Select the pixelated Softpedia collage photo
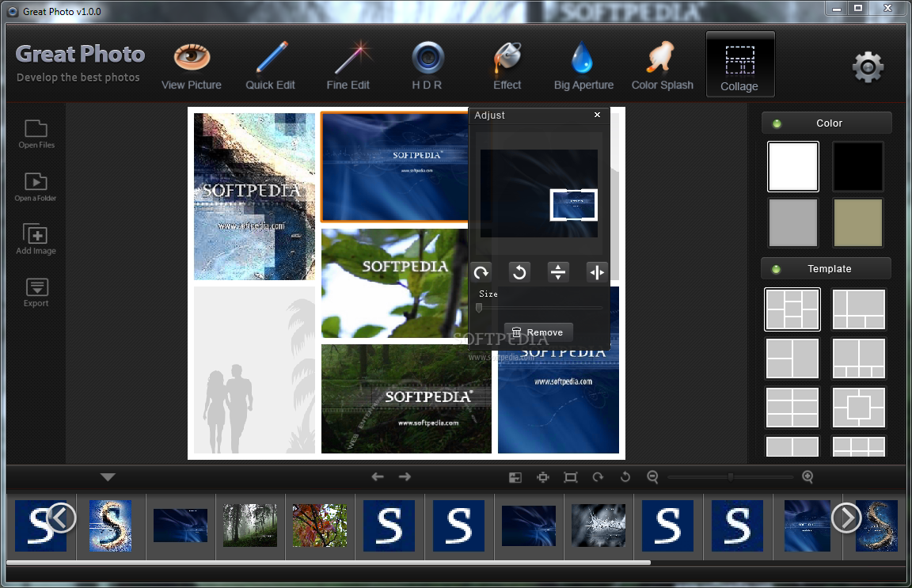 click(254, 196)
